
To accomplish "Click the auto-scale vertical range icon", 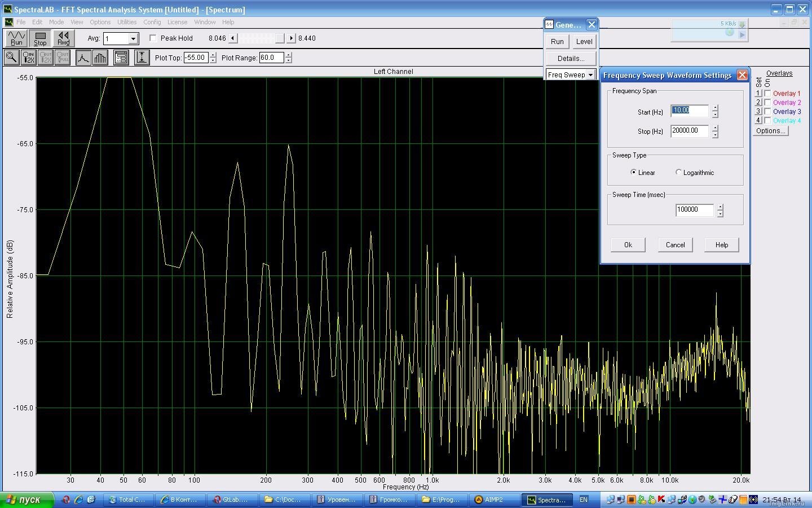I will tap(142, 57).
